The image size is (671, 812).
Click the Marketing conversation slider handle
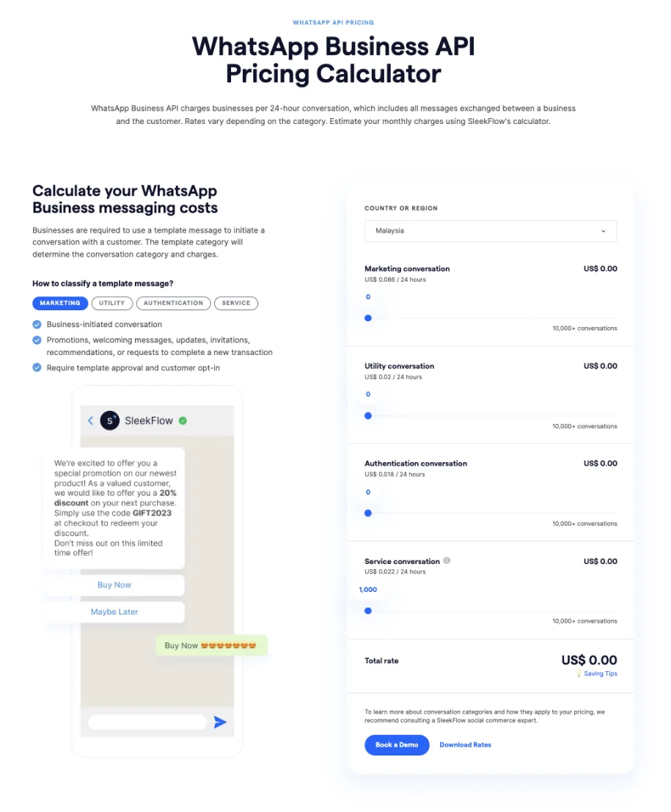pyautogui.click(x=368, y=318)
